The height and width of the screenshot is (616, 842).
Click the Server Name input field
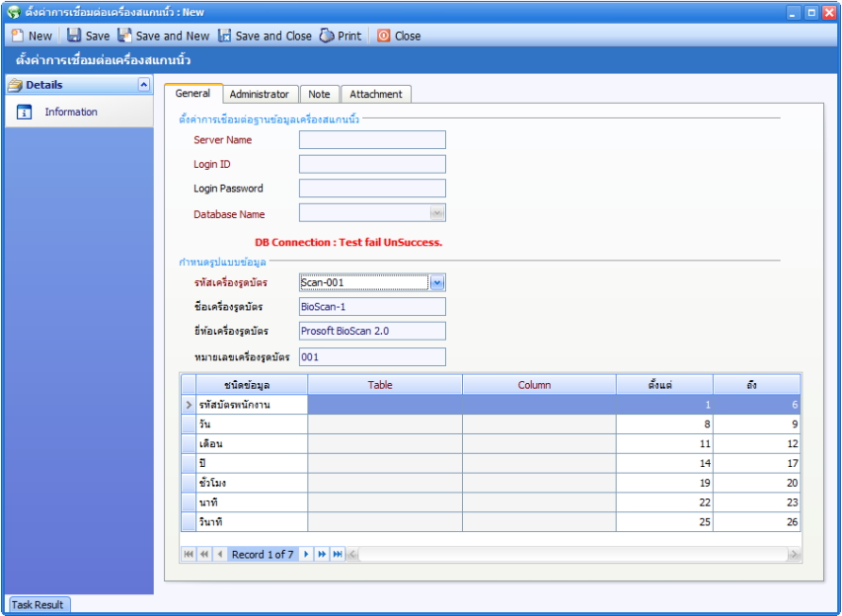coord(372,139)
